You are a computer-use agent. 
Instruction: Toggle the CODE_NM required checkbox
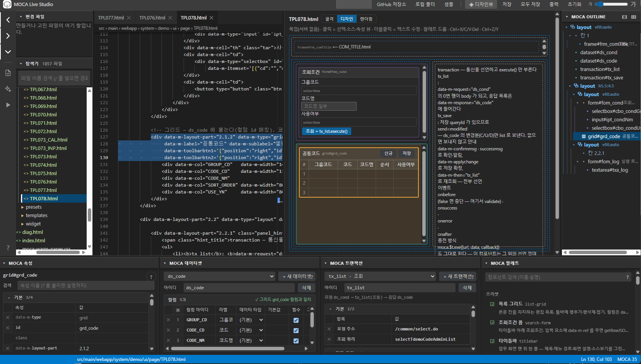296,341
